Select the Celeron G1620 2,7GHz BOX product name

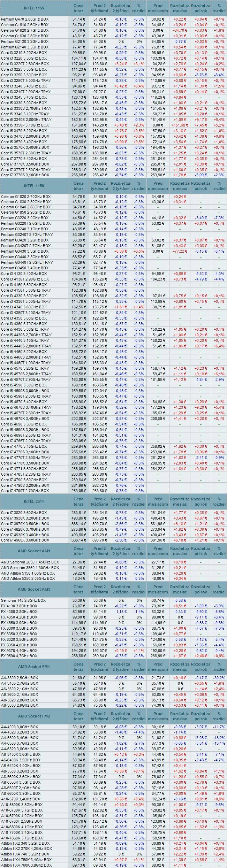point(25,30)
